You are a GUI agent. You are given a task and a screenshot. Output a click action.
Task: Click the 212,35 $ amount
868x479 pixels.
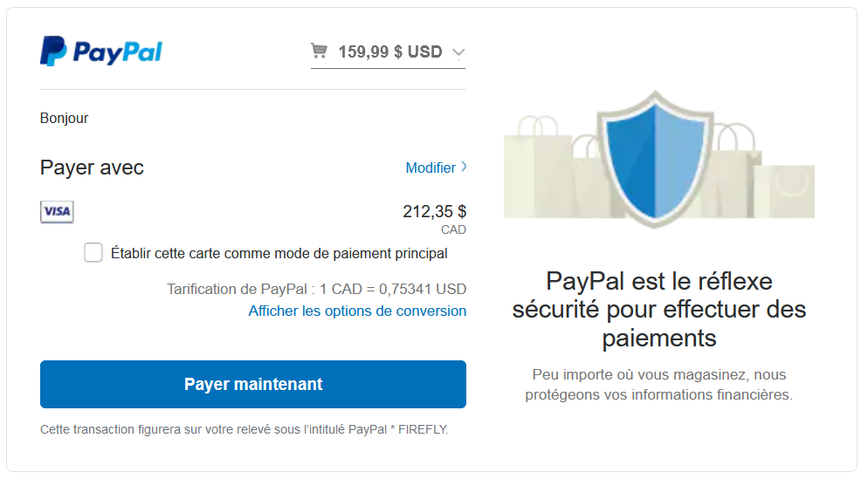tap(434, 211)
